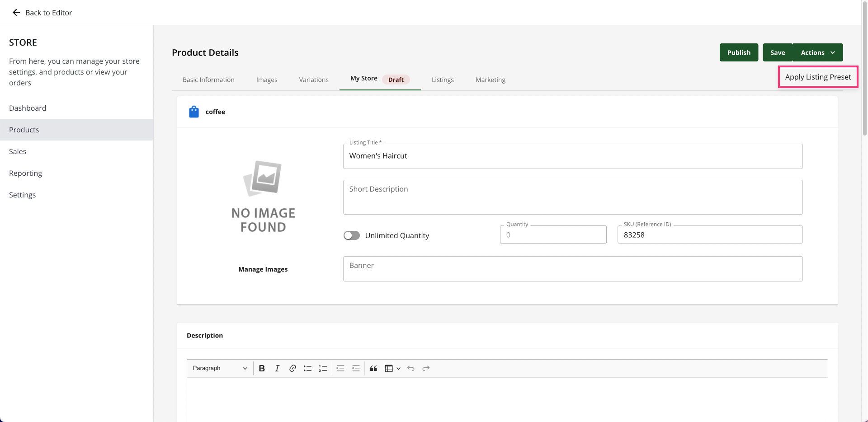Click the Save button

(778, 52)
